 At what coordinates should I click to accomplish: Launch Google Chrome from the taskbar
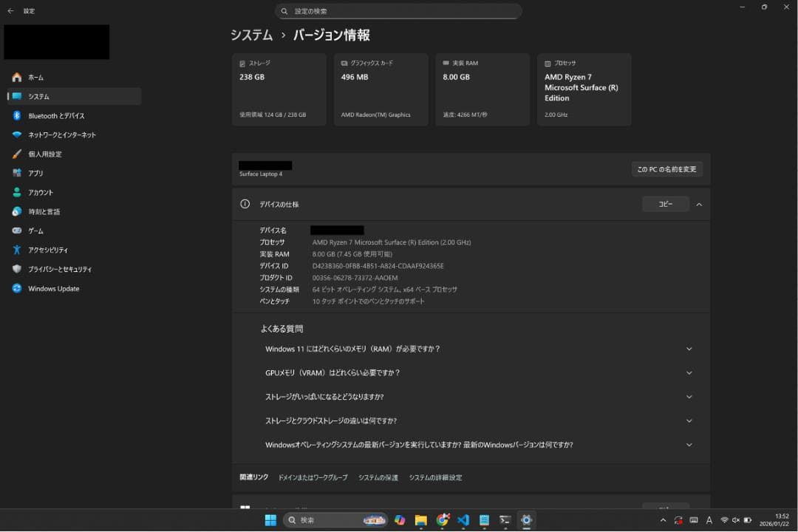442,520
